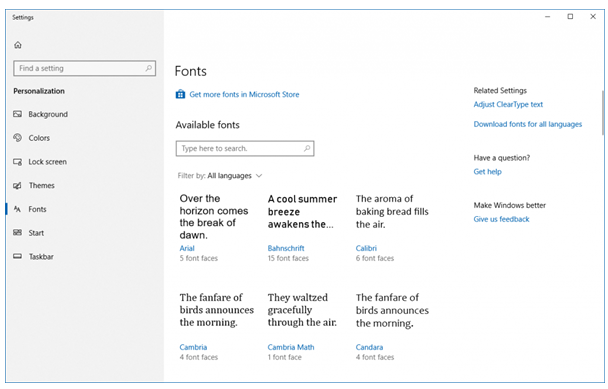608x389 pixels.
Task: Open Get more fonts in Microsoft Store
Action: coord(244,94)
